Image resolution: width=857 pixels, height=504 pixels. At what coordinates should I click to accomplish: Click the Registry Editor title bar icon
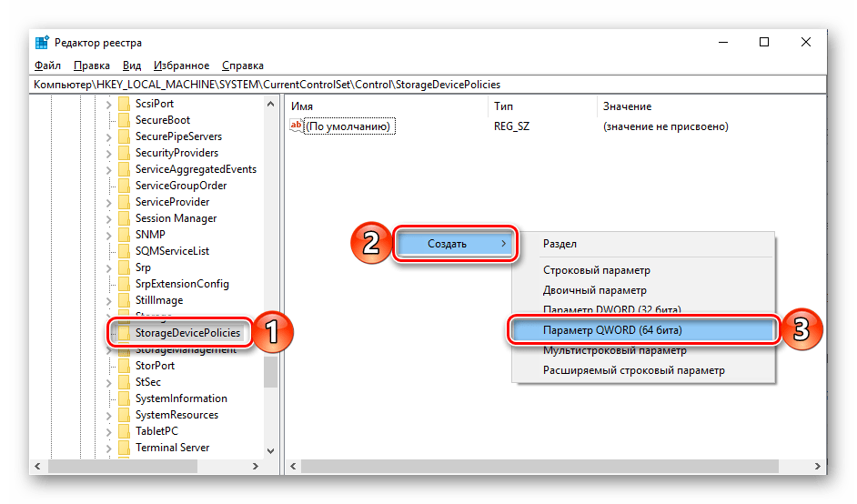coord(42,43)
